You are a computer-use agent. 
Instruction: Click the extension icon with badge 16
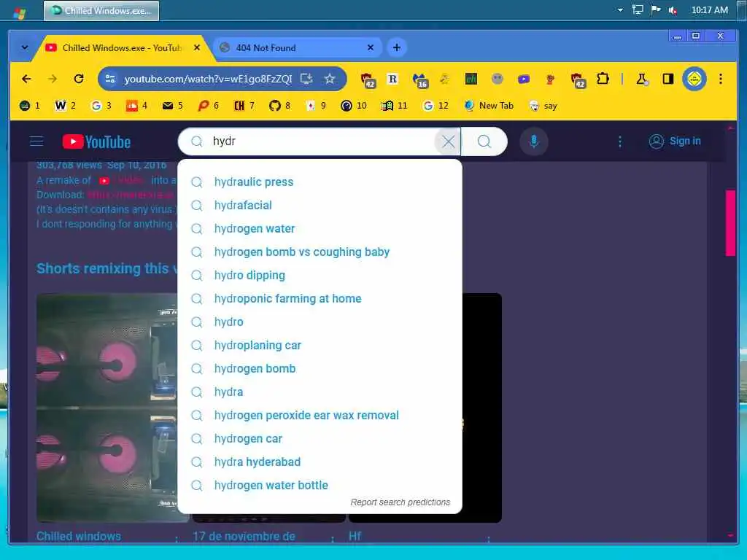(419, 80)
